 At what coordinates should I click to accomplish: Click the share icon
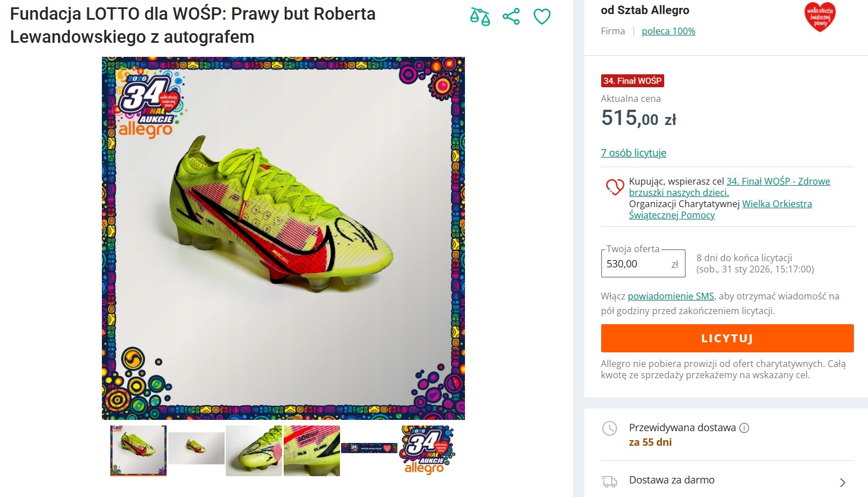click(511, 16)
